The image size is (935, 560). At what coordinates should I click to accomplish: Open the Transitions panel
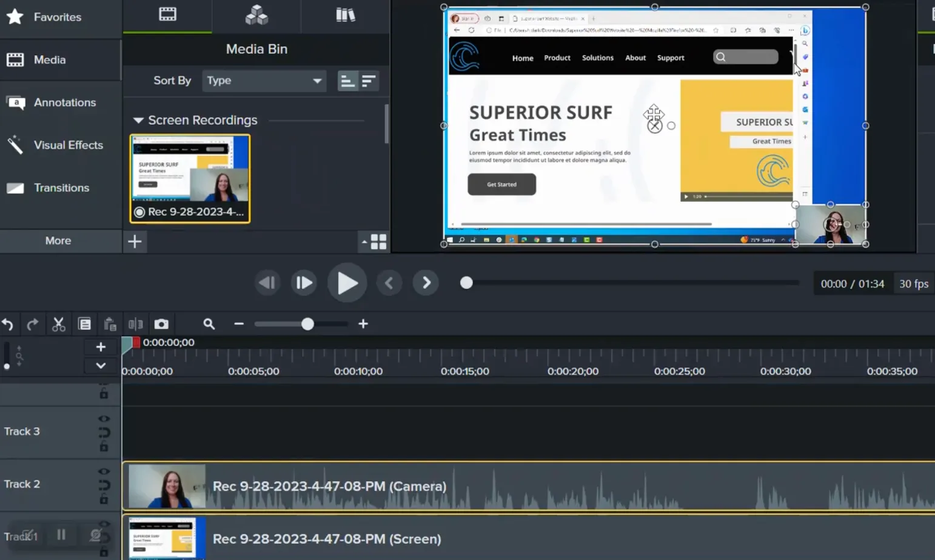pos(60,188)
